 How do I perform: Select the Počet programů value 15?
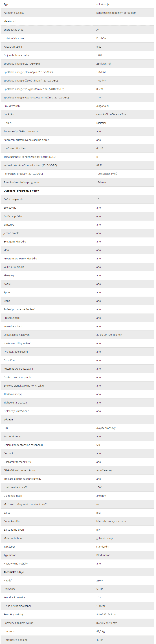point(98,199)
